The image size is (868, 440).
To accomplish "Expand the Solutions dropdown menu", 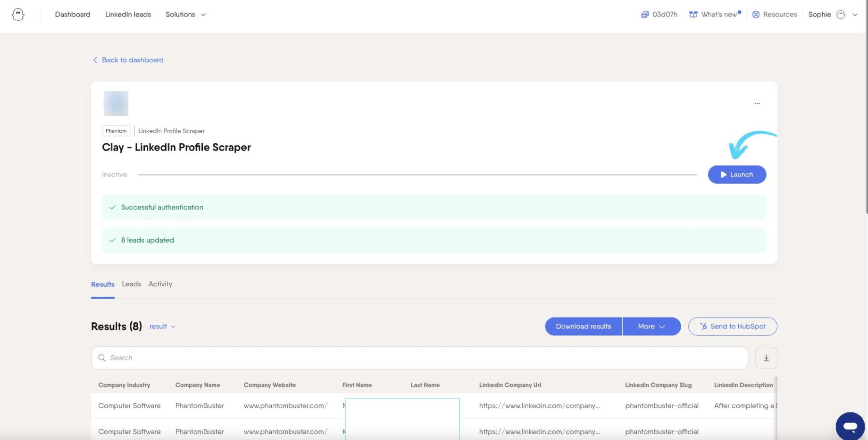I will click(x=185, y=14).
